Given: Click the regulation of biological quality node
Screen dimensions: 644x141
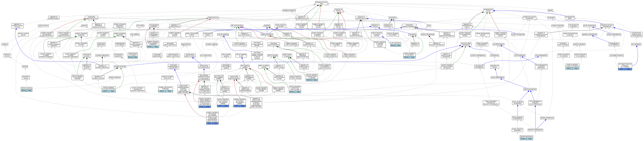Looking at the screenshot, I should (x=54, y=18).
